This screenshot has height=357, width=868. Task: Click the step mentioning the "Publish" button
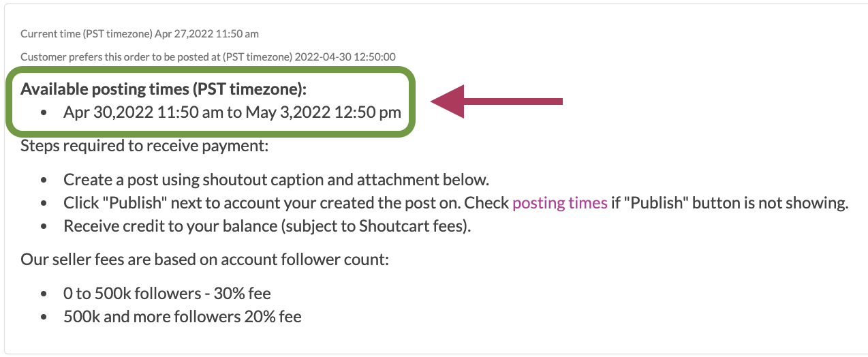tap(456, 202)
